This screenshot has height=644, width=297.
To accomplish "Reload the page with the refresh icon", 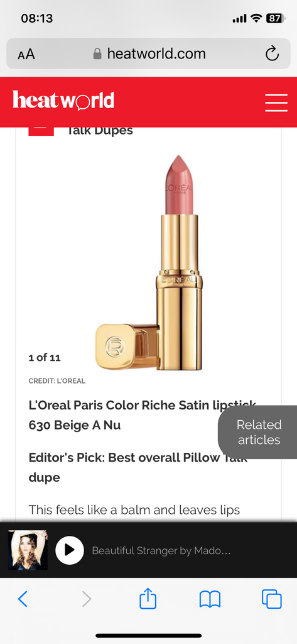I will tap(272, 54).
